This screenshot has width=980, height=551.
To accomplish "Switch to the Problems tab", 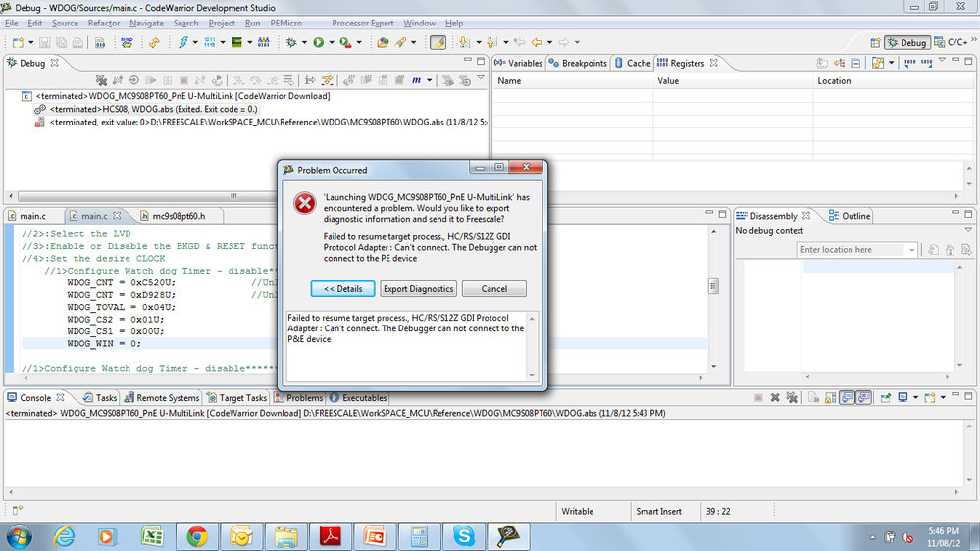I will click(298, 397).
